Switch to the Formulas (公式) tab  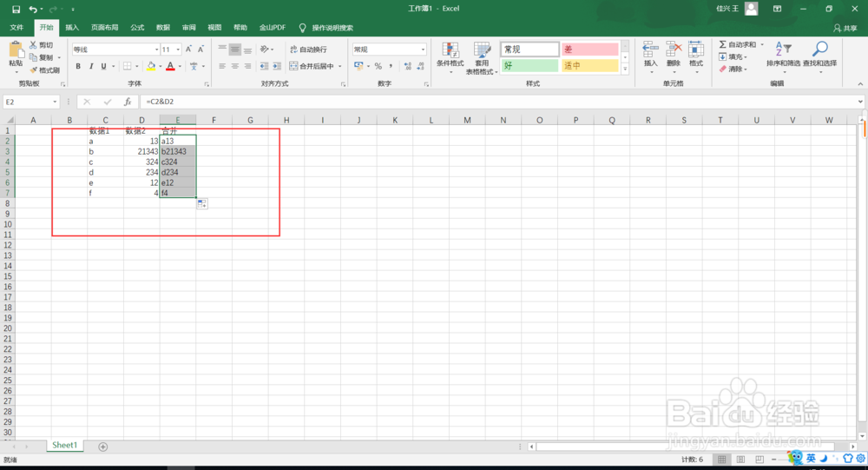click(x=137, y=28)
